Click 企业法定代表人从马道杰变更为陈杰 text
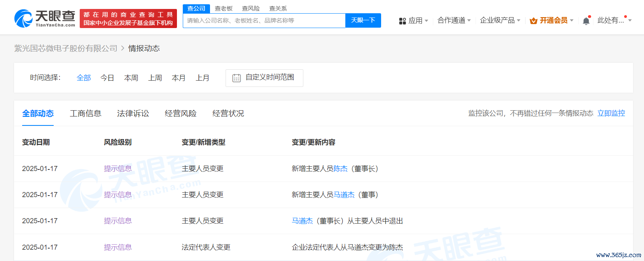This screenshot has width=644, height=261. click(x=347, y=247)
